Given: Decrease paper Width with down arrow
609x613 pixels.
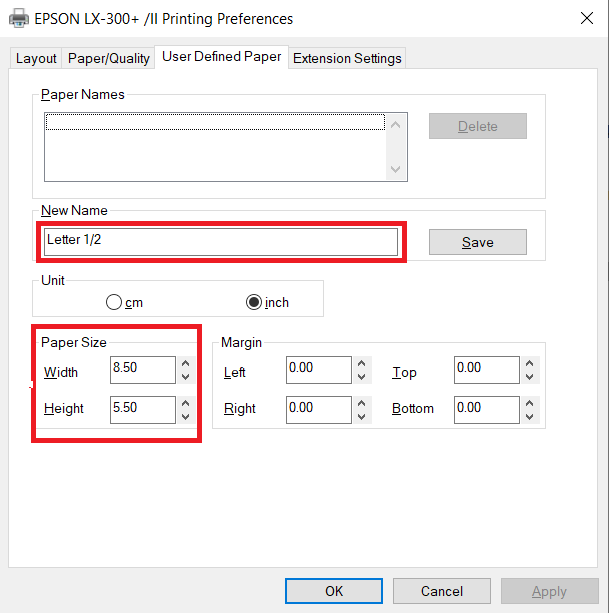Looking at the screenshot, I should [186, 376].
